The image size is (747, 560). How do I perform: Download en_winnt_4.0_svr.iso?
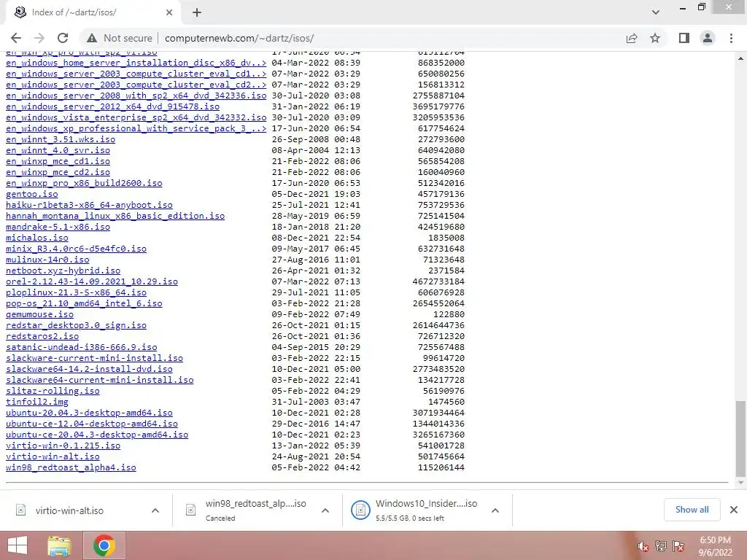(x=58, y=150)
